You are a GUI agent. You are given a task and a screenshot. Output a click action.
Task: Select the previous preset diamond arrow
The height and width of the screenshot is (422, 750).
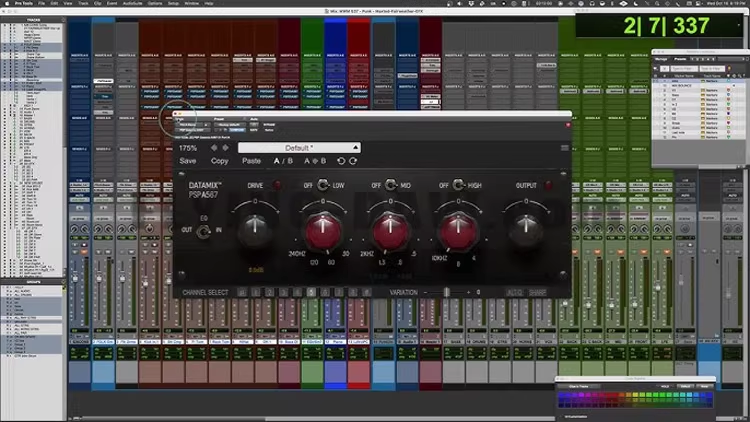click(214, 148)
